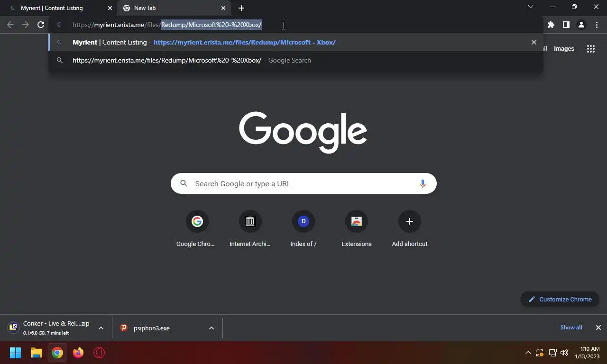Image resolution: width=607 pixels, height=364 pixels.
Task: Start voice search with microphone icon
Action: click(x=423, y=183)
